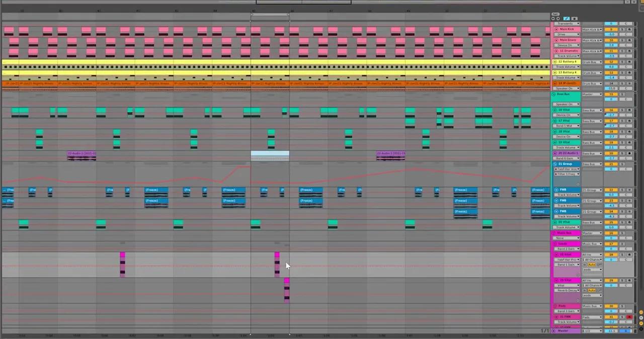Unfold the Main Kick track
Image resolution: width=644 pixels, height=339 pixels.
pos(556,29)
